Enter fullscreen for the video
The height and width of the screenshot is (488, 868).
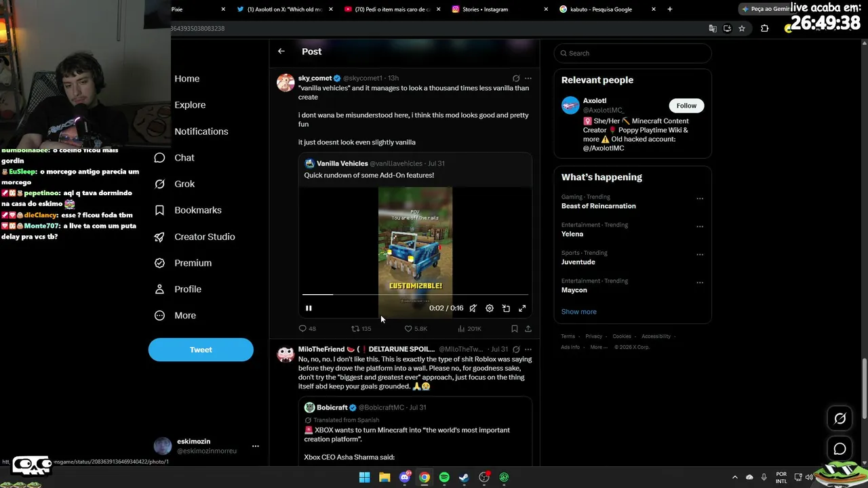[x=522, y=308]
